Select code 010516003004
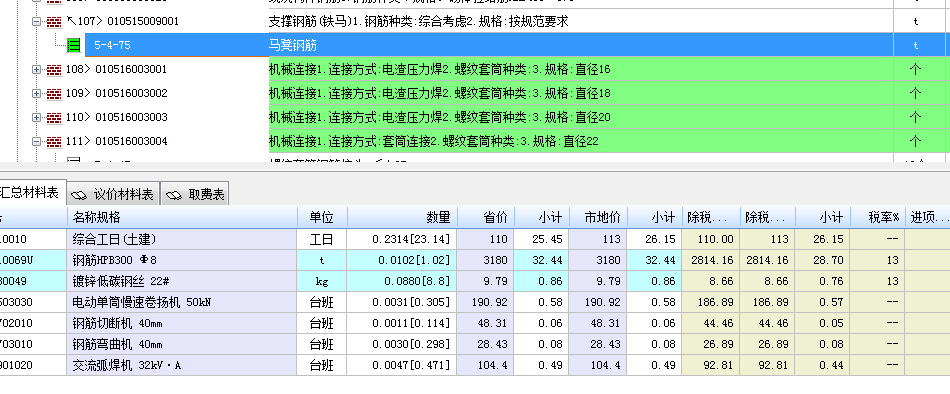The width and height of the screenshot is (950, 394). coord(131,141)
